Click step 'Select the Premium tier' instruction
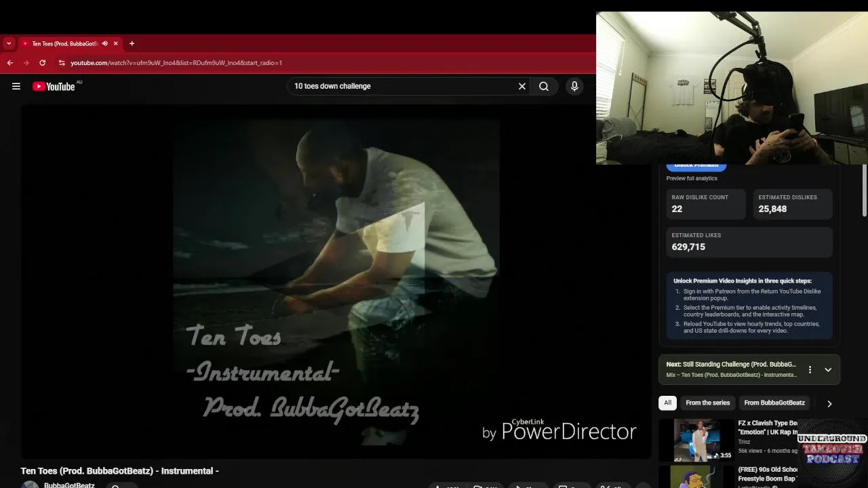This screenshot has width=868, height=488. click(750, 311)
